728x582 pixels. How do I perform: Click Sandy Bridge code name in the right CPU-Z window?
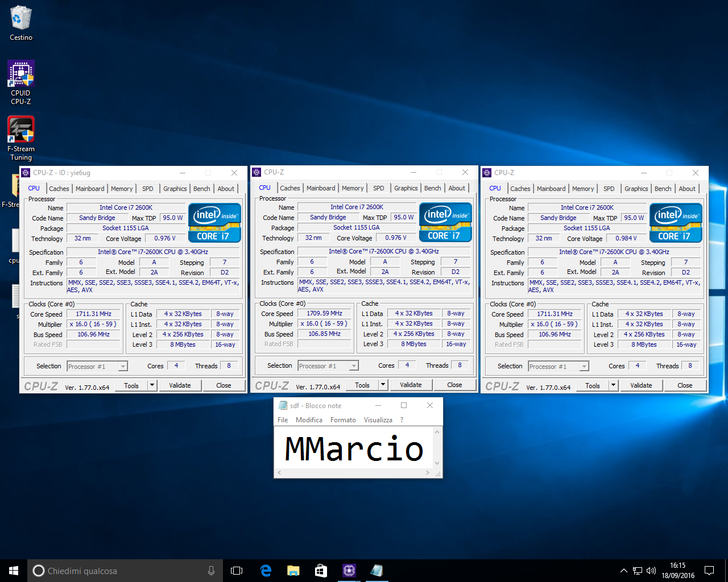point(559,218)
